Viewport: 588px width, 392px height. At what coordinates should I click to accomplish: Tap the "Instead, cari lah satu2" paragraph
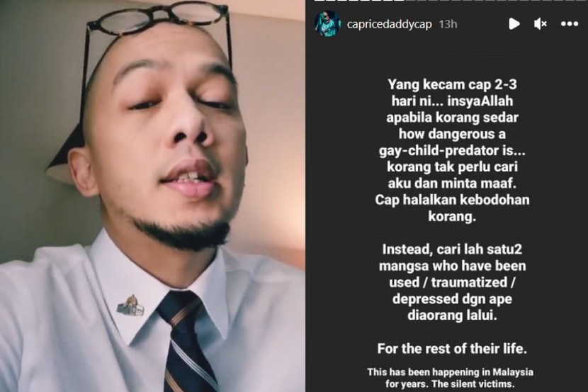click(x=452, y=282)
